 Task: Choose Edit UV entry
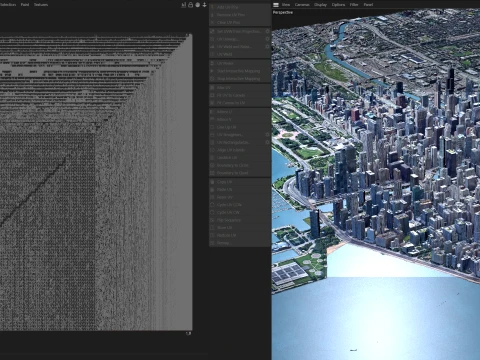coord(239,88)
